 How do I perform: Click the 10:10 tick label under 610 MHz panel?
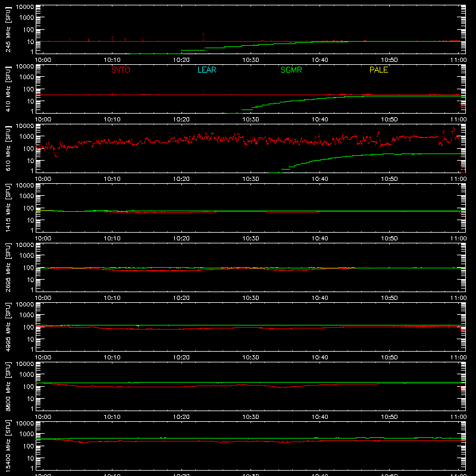(112, 179)
